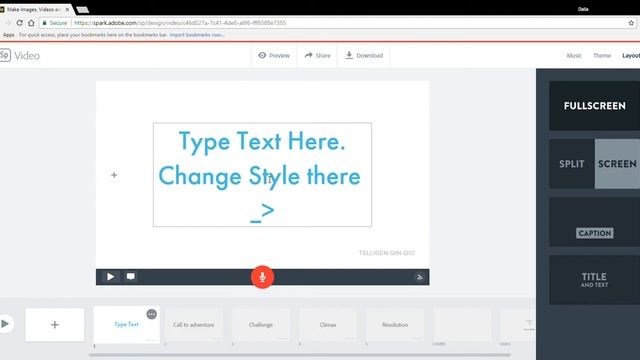Select the Title and Text layout
The height and width of the screenshot is (360, 640).
tap(594, 280)
